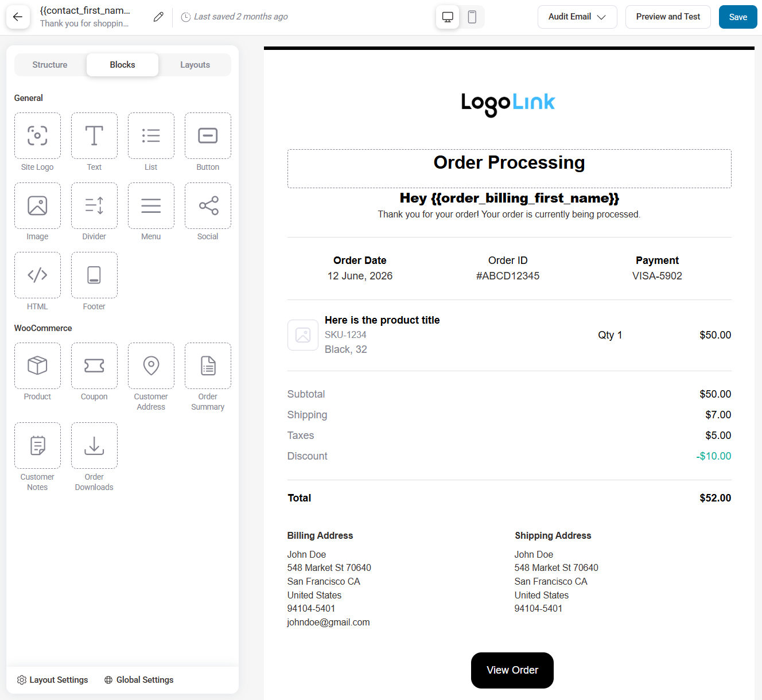This screenshot has width=762, height=700.
Task: Select the Menu block
Action: pyautogui.click(x=151, y=205)
